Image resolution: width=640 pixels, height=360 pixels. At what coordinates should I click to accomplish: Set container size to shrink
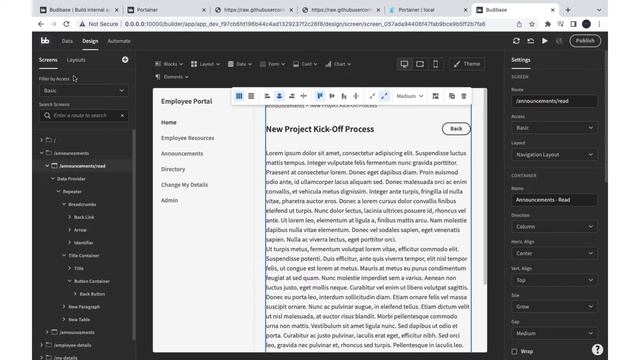(x=372, y=96)
